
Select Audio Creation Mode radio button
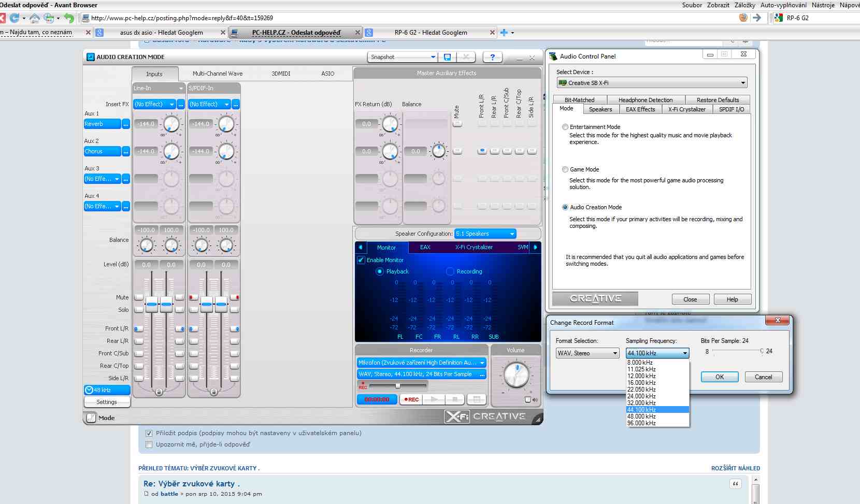(565, 207)
